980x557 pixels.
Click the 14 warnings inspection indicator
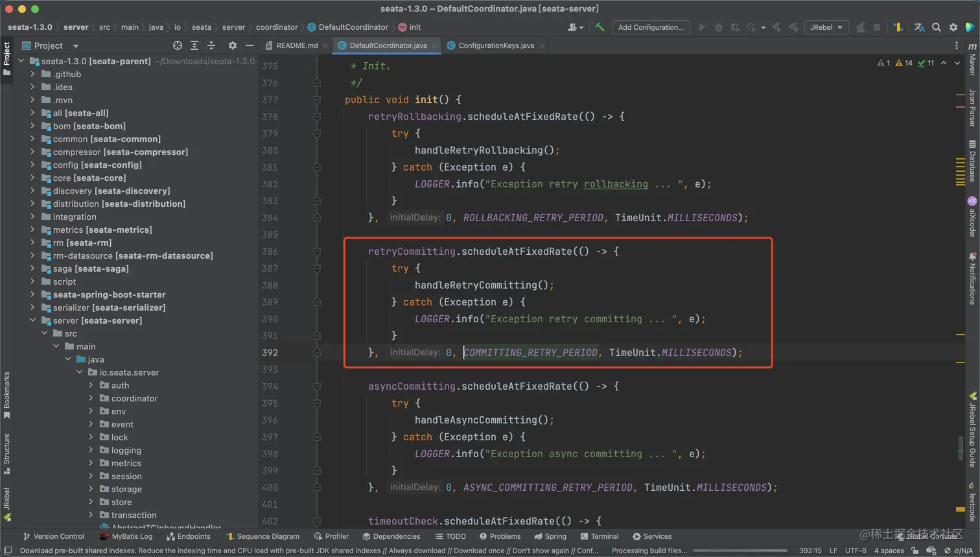tap(904, 63)
